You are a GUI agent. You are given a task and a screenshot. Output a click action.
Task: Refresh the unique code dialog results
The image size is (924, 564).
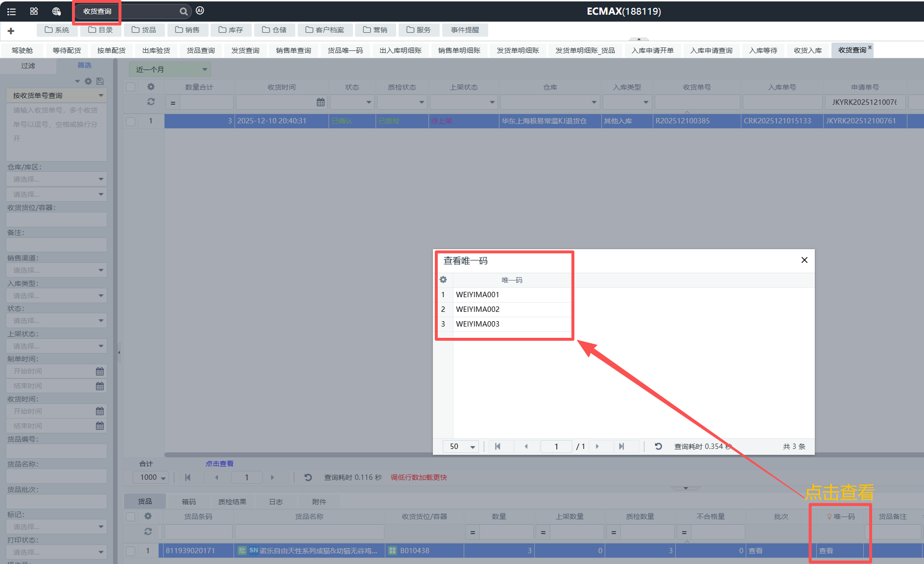(659, 446)
